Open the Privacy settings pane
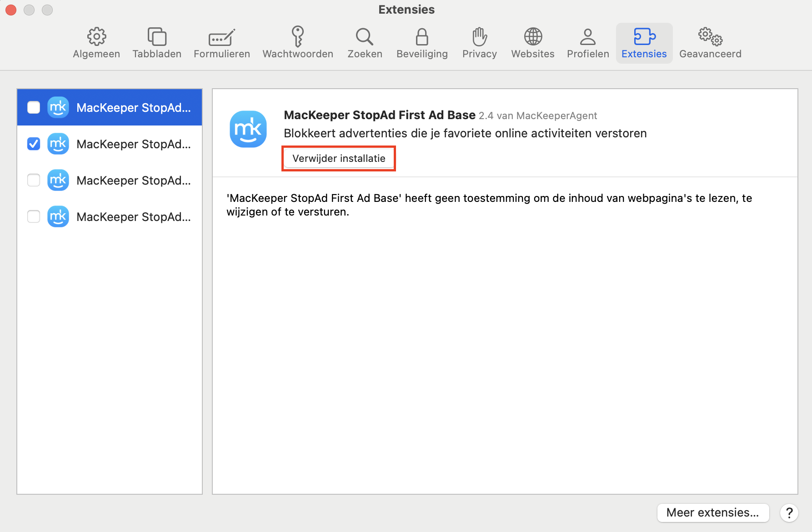812x532 pixels. [x=479, y=43]
